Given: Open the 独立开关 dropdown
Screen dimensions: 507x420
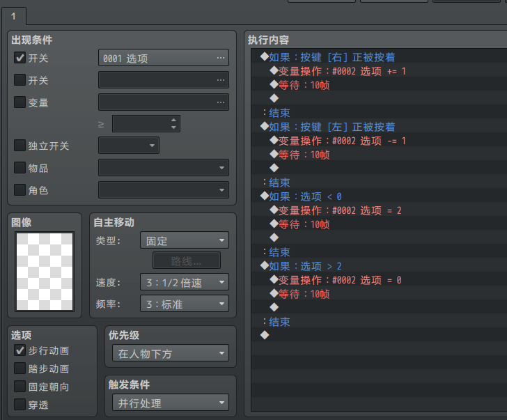Looking at the screenshot, I should tap(129, 146).
